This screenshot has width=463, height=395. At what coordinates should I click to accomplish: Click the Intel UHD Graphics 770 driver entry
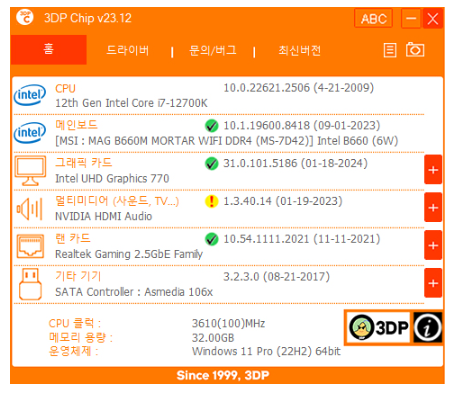pos(112,179)
